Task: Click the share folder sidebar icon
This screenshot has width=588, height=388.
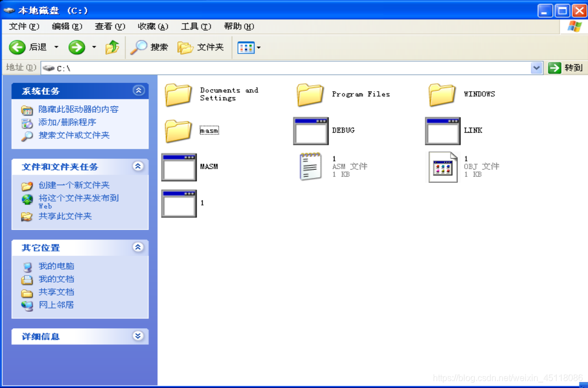Action: [x=27, y=217]
